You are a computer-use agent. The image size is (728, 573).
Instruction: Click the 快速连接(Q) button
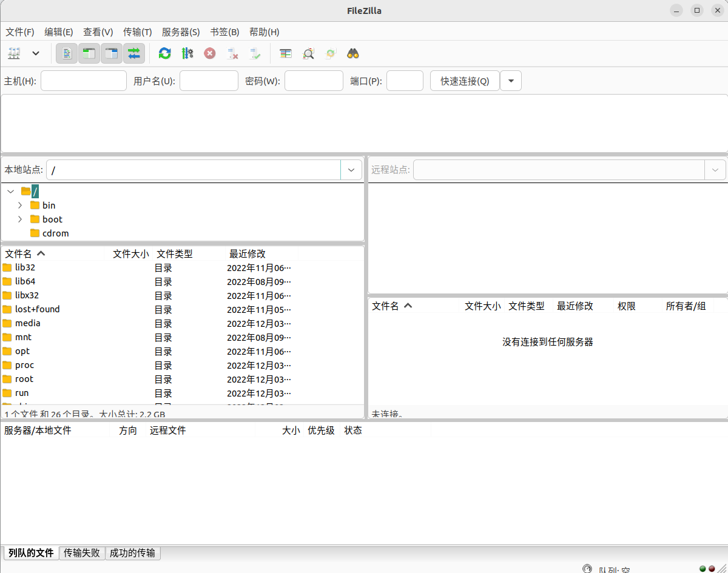[x=465, y=81]
